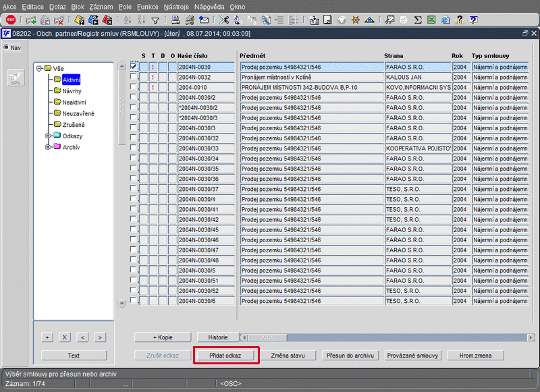Screen dimensions: 540x392
Task: Check the checkbox for row 2004N-0030/4
Action: tap(133, 198)
